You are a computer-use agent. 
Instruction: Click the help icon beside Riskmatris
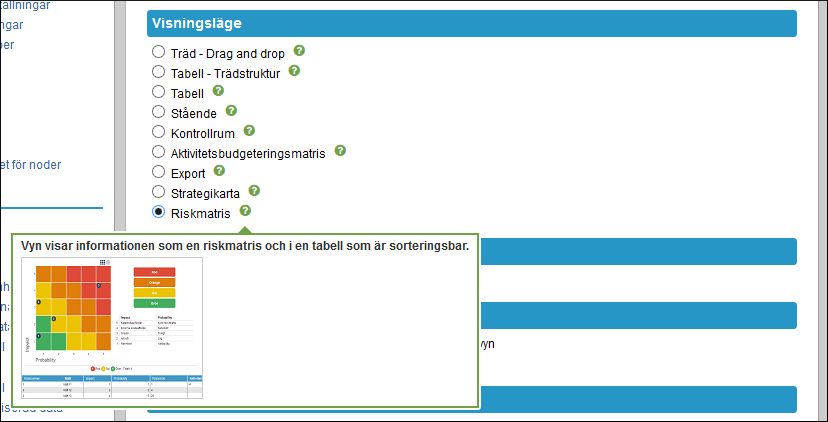click(244, 210)
